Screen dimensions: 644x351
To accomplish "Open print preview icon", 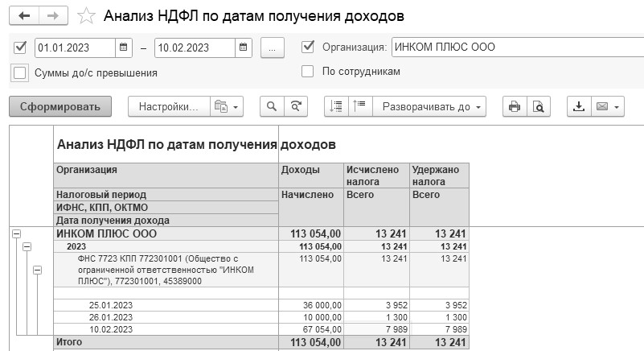I will 539,106.
